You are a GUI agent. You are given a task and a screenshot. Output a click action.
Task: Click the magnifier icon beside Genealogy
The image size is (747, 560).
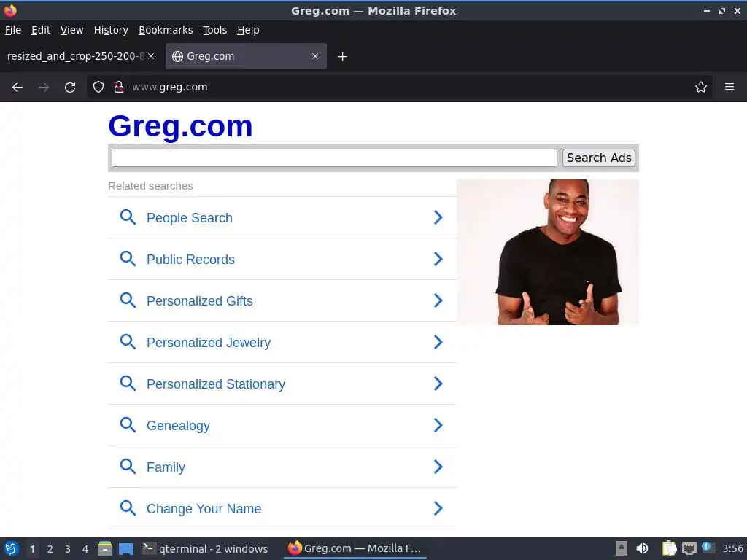(128, 425)
